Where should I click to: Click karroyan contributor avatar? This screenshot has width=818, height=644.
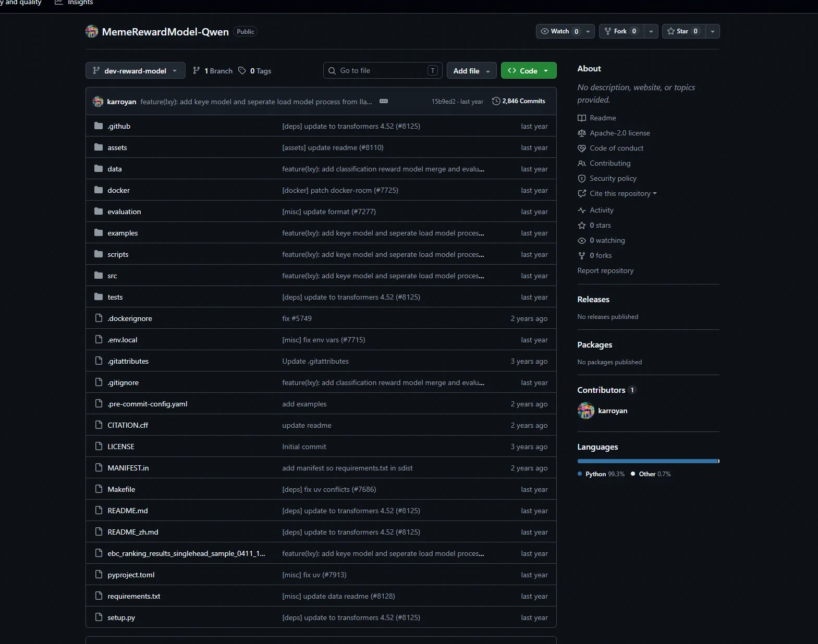[x=586, y=411]
